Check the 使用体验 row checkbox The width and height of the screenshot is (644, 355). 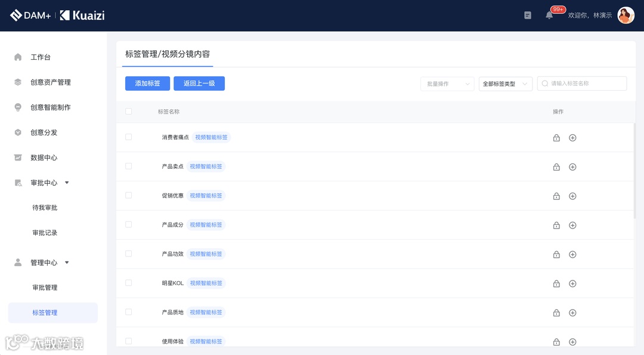point(129,341)
